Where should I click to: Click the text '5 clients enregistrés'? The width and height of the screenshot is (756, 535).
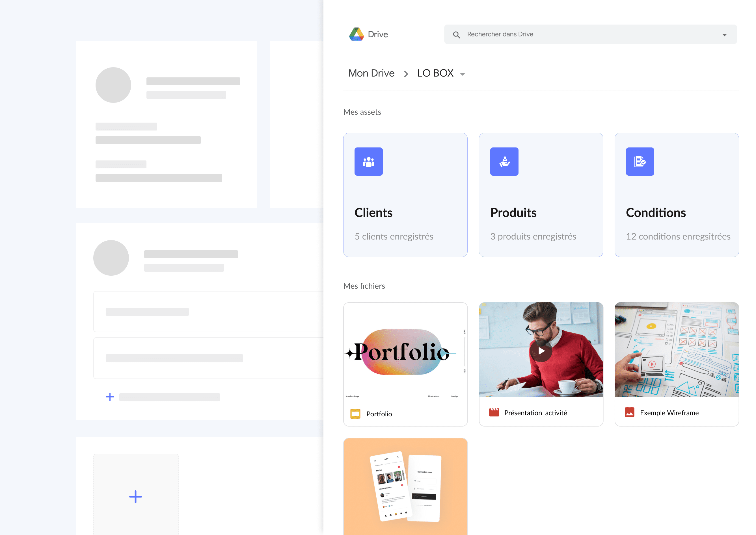[x=394, y=236]
